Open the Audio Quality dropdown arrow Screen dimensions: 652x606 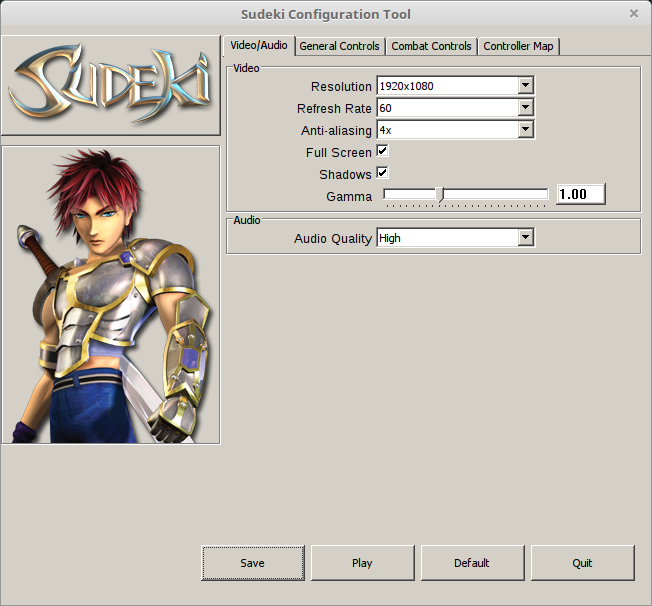point(526,237)
